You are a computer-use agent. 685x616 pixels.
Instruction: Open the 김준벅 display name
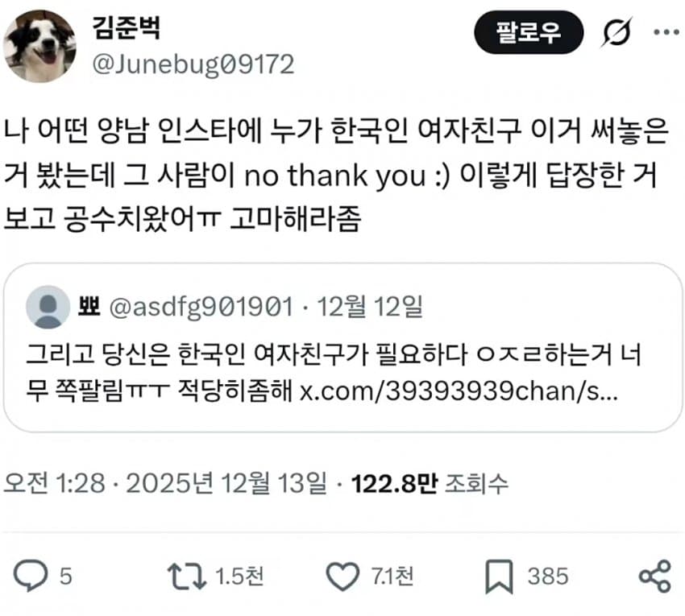(127, 28)
